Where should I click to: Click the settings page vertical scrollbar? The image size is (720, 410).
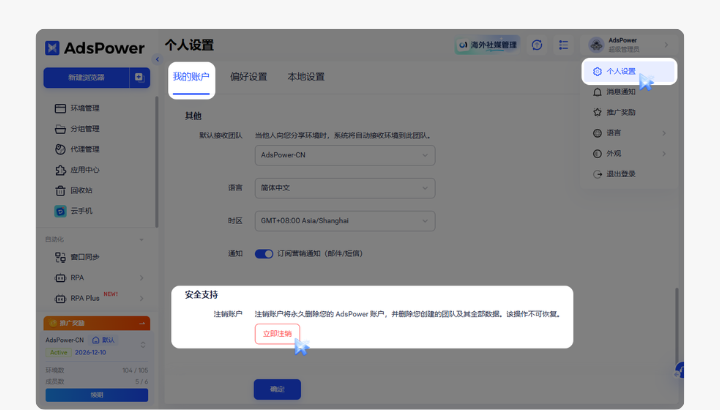[x=676, y=326]
